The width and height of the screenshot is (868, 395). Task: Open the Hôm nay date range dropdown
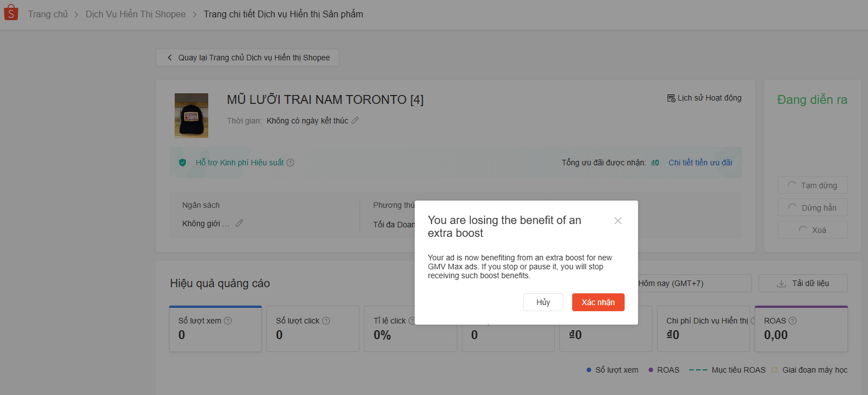point(692,283)
